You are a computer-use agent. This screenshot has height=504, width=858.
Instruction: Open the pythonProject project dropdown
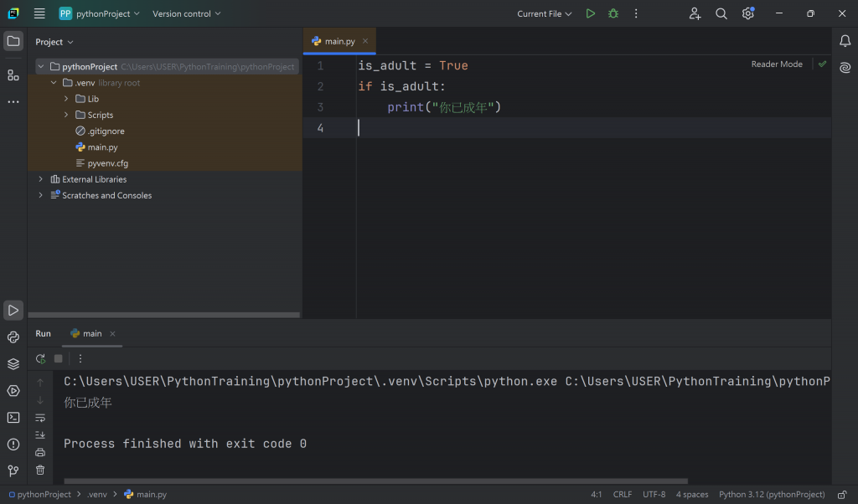[x=100, y=13]
